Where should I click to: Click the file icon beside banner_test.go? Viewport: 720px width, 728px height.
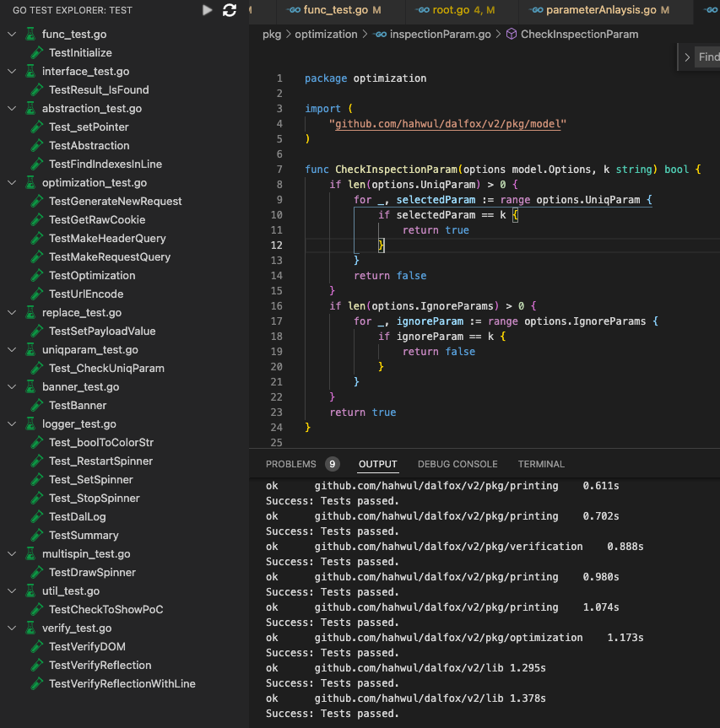pos(30,386)
